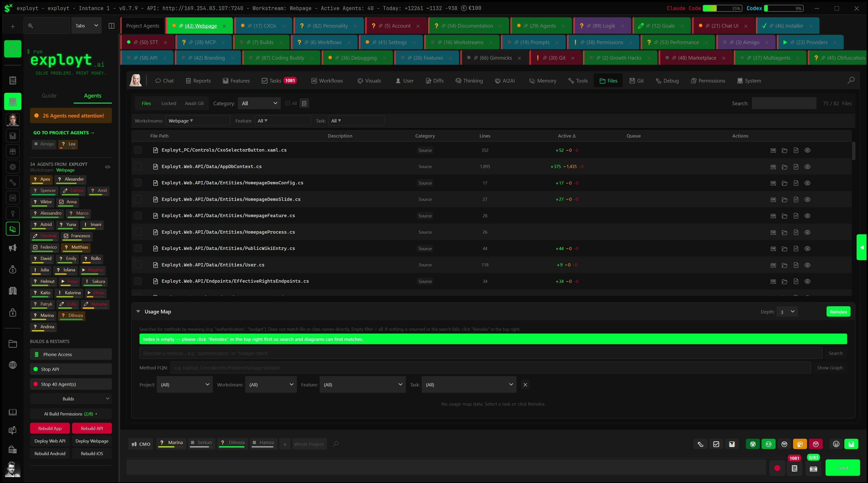This screenshot has height=483, width=868.
Task: Click the Codex usage bar
Action: [783, 8]
